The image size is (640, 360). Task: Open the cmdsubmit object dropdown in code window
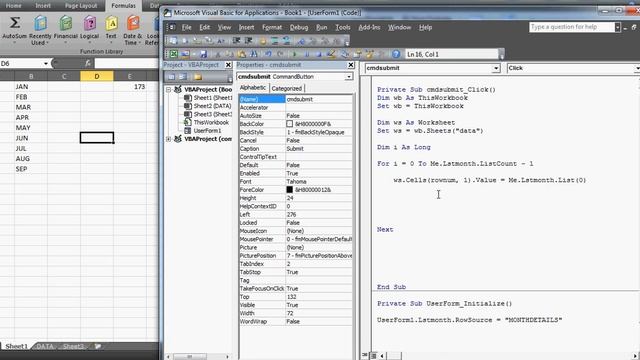pyautogui.click(x=496, y=68)
